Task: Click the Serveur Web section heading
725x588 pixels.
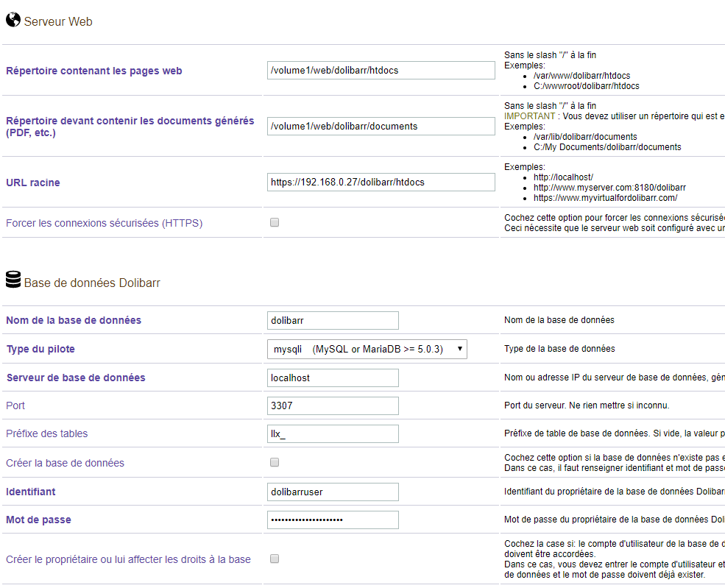Action: (58, 21)
